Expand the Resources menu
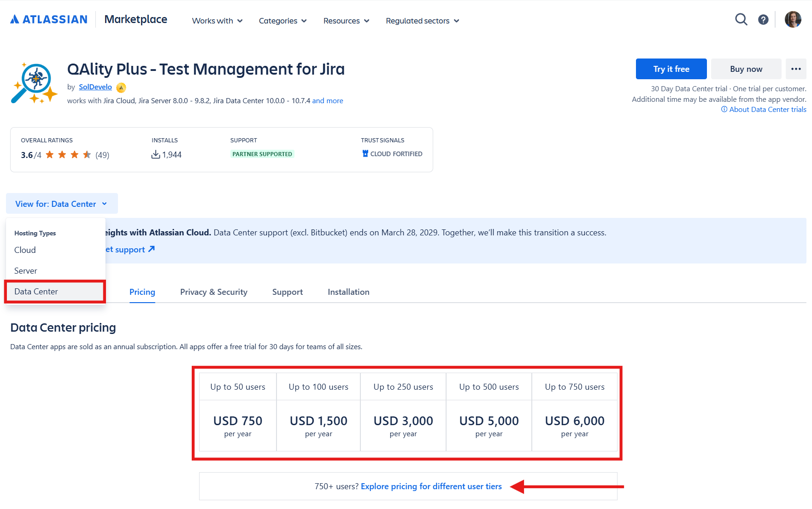The height and width of the screenshot is (509, 812). (x=346, y=21)
